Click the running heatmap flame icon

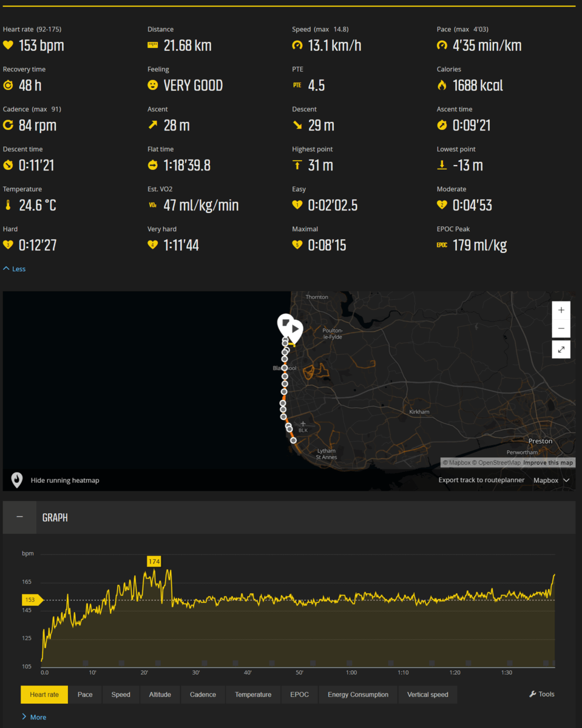17,480
